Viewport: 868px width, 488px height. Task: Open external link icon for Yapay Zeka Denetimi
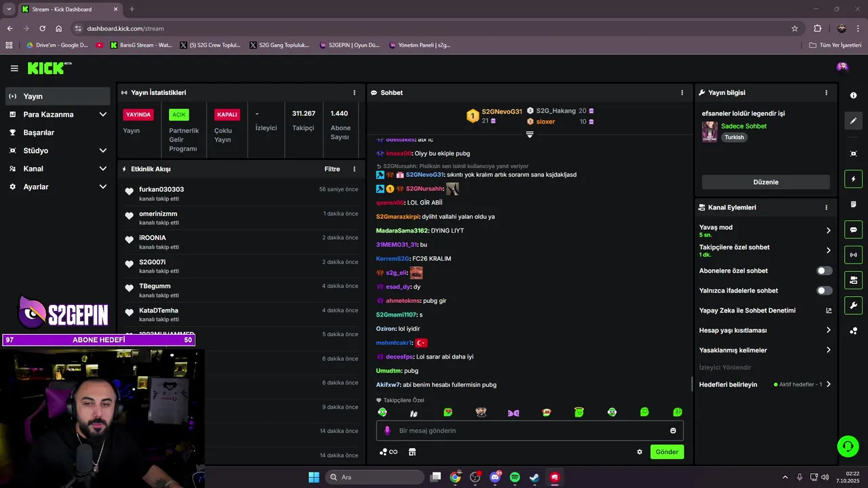point(829,310)
